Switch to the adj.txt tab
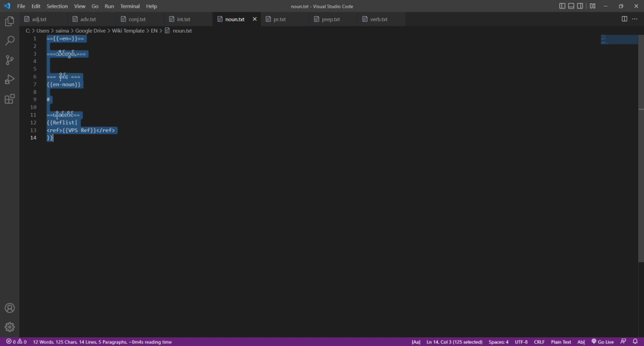 coord(44,19)
